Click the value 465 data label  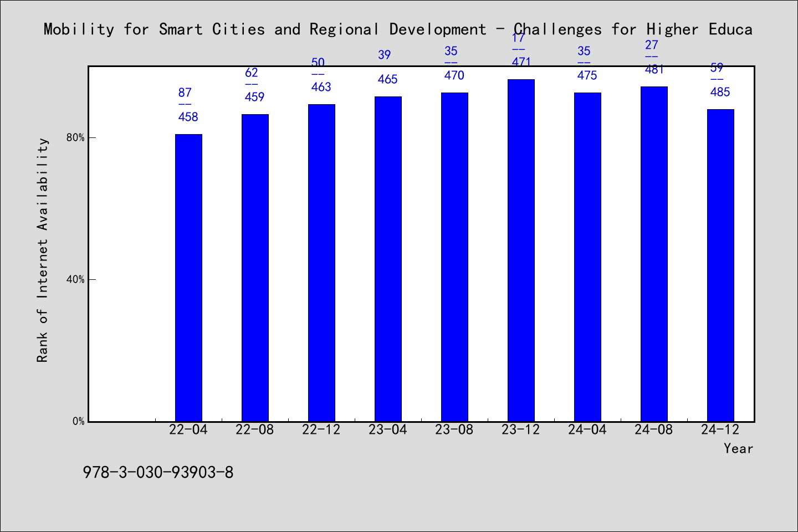click(x=388, y=79)
